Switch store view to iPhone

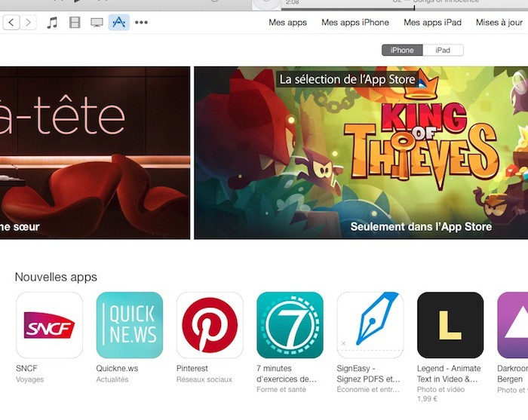click(402, 51)
